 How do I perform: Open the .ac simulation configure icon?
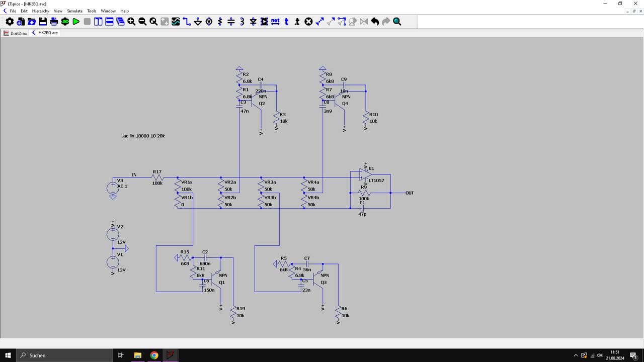point(65,22)
